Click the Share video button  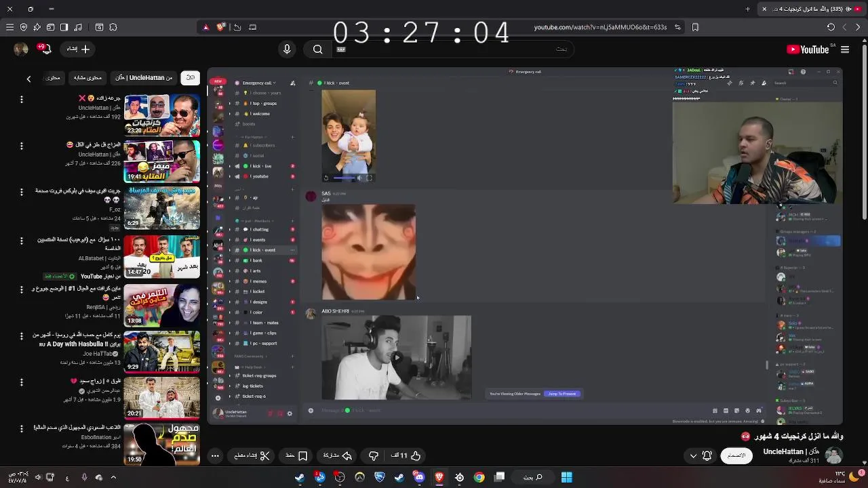click(x=338, y=456)
